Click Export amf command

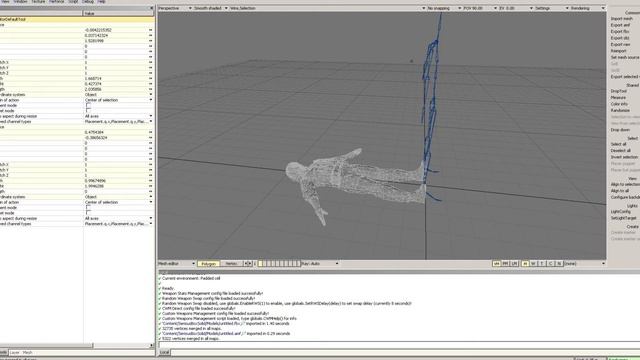click(x=620, y=25)
